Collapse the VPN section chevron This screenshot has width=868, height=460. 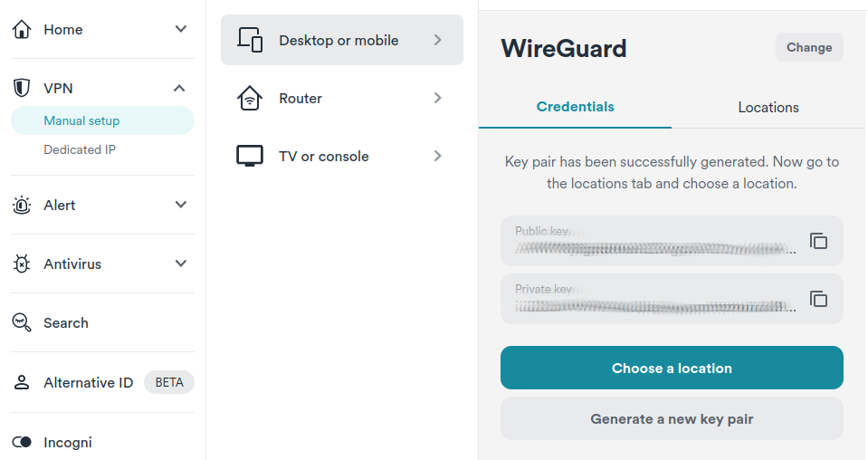[x=179, y=88]
